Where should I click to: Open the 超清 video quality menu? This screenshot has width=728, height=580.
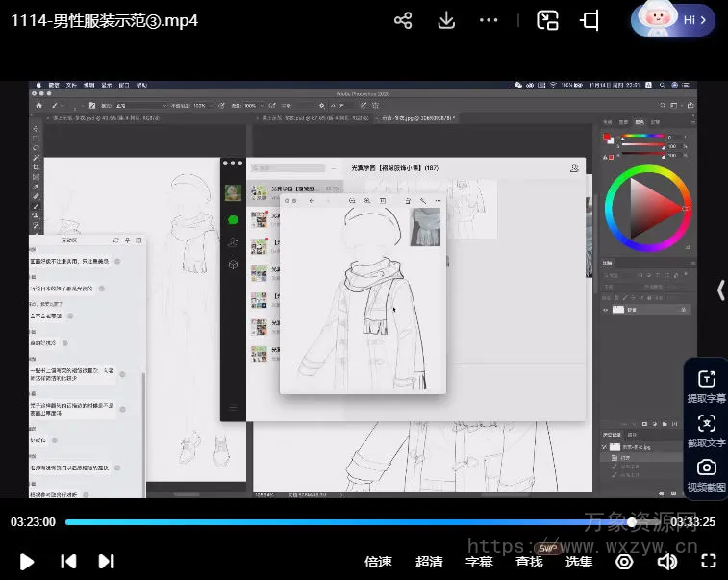429,562
